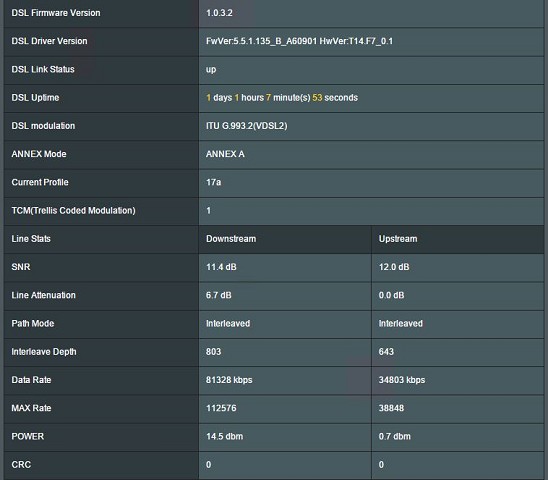
Task: Click the DSL Link Status 'up' value
Action: click(211, 70)
